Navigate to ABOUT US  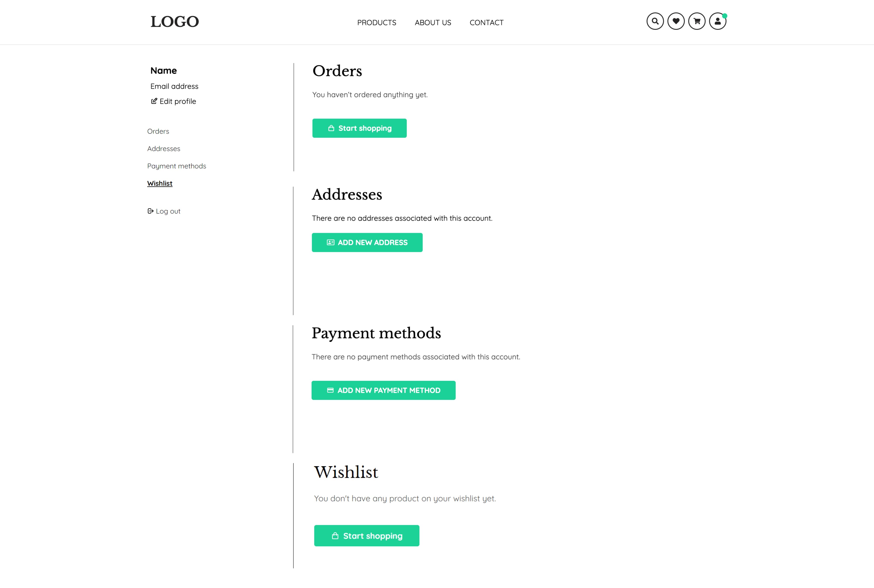pos(433,23)
